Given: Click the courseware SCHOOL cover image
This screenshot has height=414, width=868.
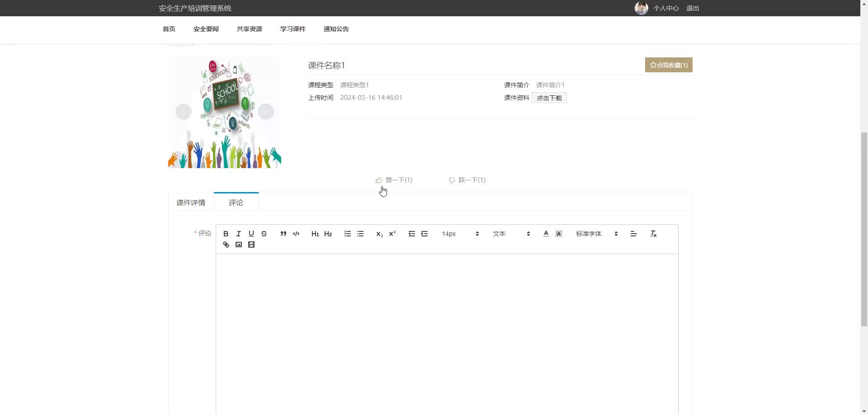Looking at the screenshot, I should (x=225, y=111).
